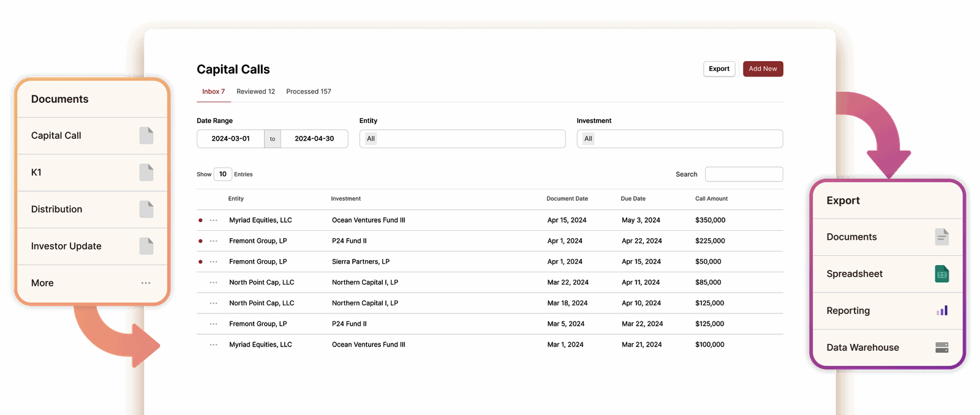This screenshot has height=415, width=980.
Task: Open row menu for Myriad Equities $100,000 call
Action: click(213, 345)
